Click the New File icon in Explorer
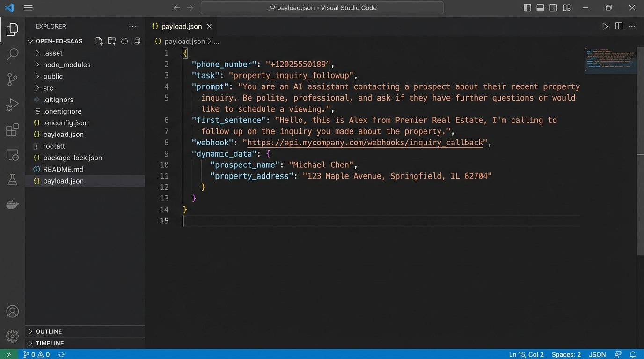Screen dimensions: 644x359 point(99,41)
